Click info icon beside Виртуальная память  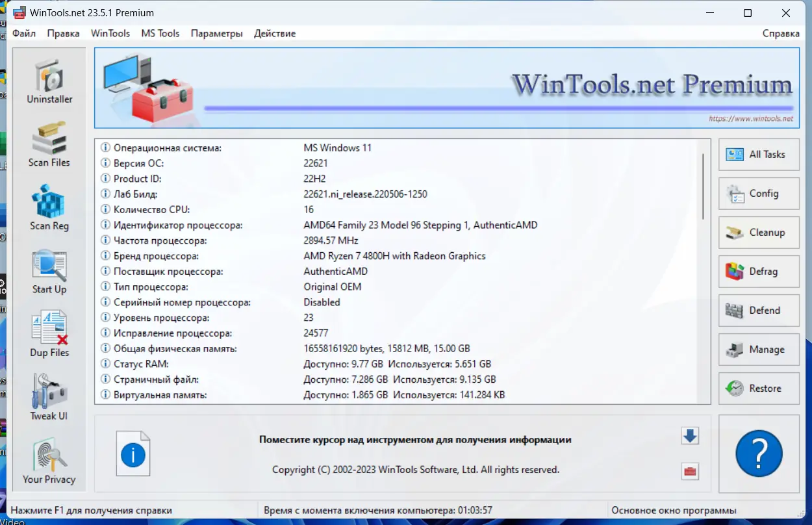point(106,395)
